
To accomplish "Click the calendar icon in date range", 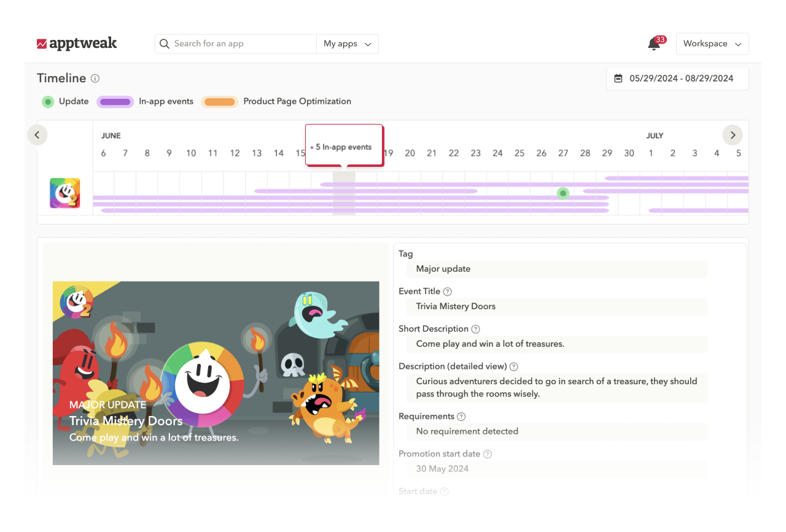I will (x=618, y=79).
